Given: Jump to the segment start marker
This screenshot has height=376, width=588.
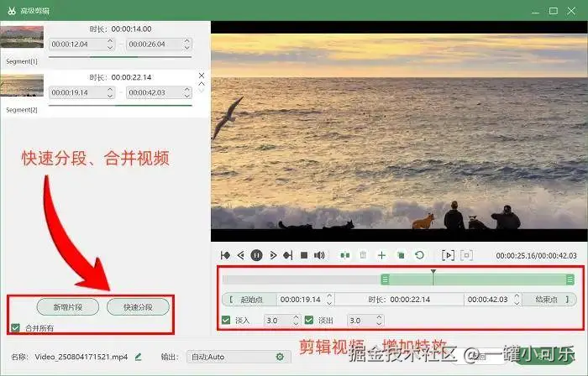Looking at the screenshot, I should (225, 255).
